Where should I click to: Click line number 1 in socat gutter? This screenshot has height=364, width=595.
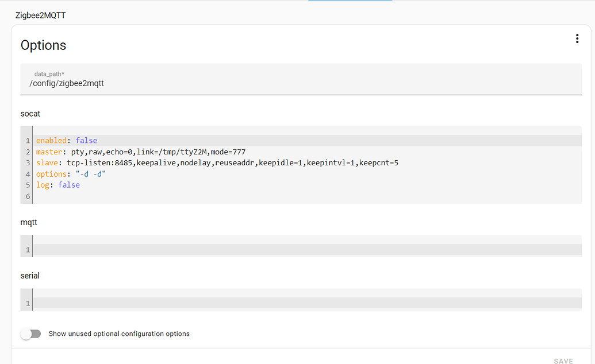click(28, 141)
